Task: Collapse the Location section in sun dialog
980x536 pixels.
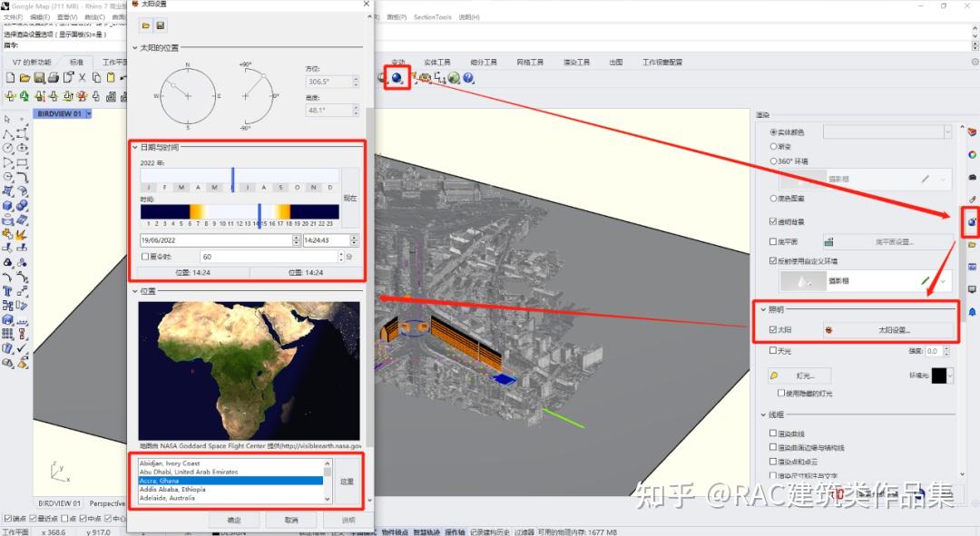Action: [134, 291]
